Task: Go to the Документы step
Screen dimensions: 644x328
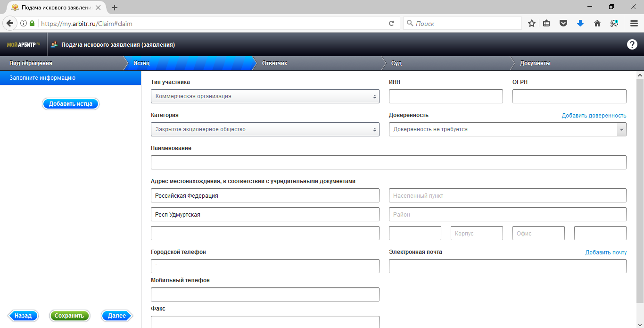Action: click(x=535, y=63)
